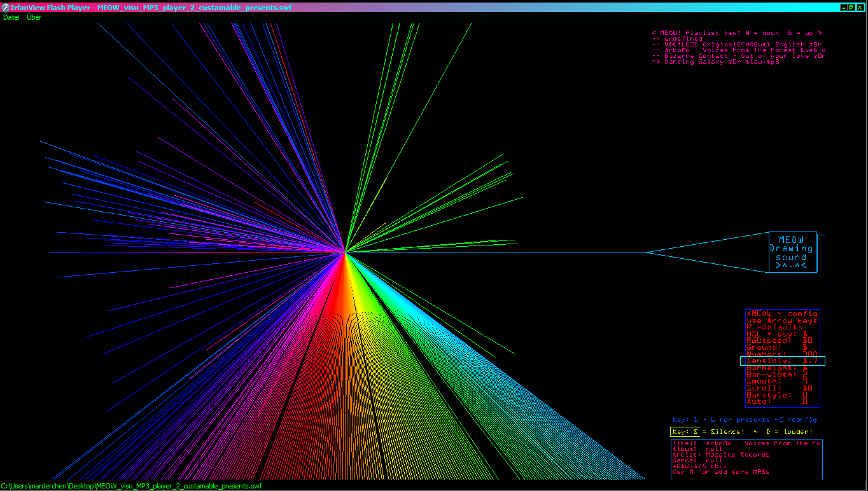This screenshot has height=491, width=868.
Task: Click 'Key M for add more MP3s'
Action: click(x=720, y=472)
